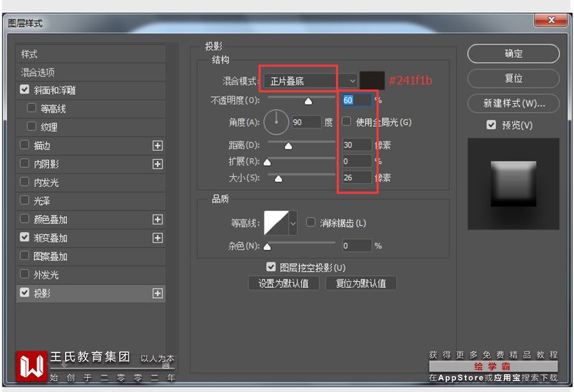This screenshot has width=574, height=392.
Task: Check the 颜色叠加 checkbox
Action: 24,219
